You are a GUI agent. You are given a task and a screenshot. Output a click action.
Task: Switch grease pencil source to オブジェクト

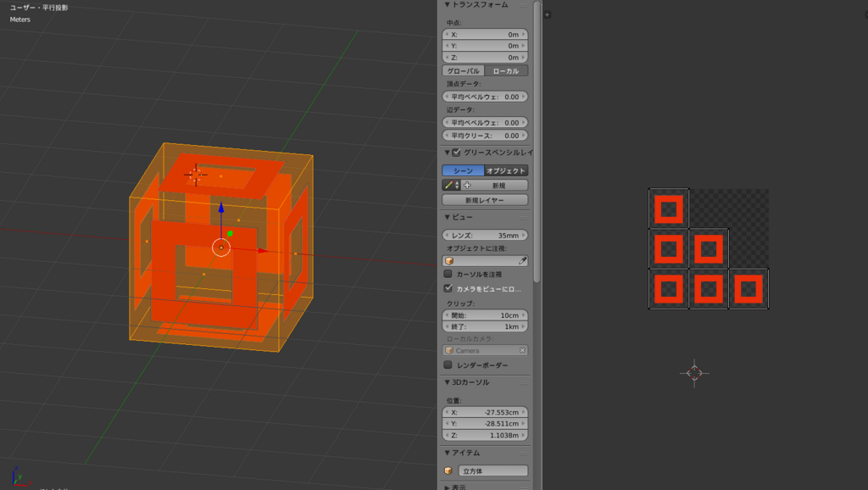coord(506,170)
